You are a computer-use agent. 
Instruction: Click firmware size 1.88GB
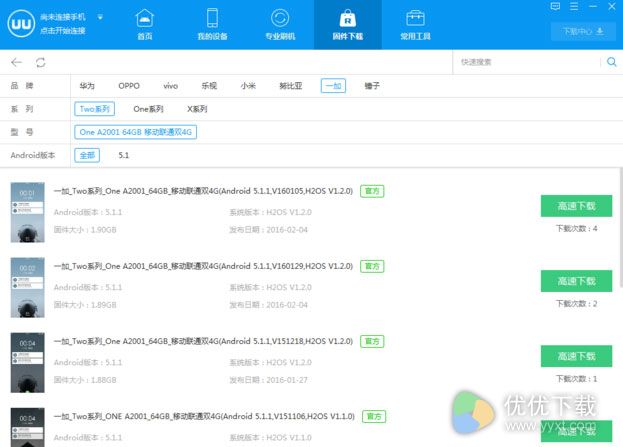pyautogui.click(x=104, y=380)
